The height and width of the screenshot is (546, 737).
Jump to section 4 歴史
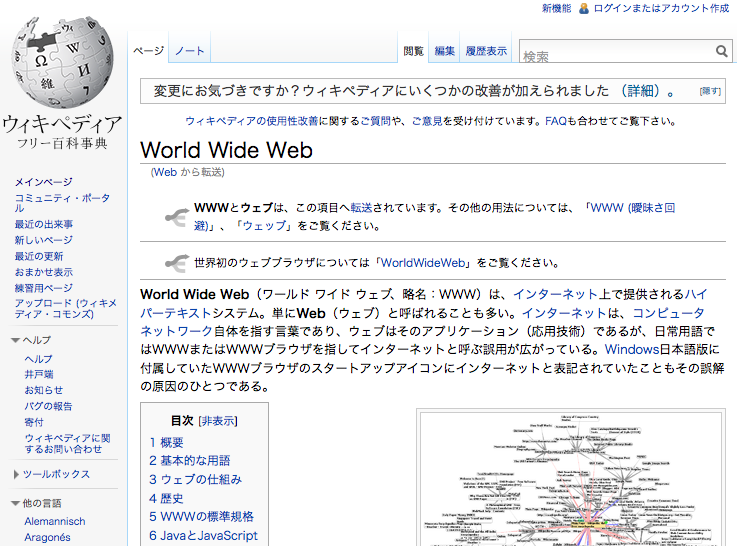[x=166, y=498]
